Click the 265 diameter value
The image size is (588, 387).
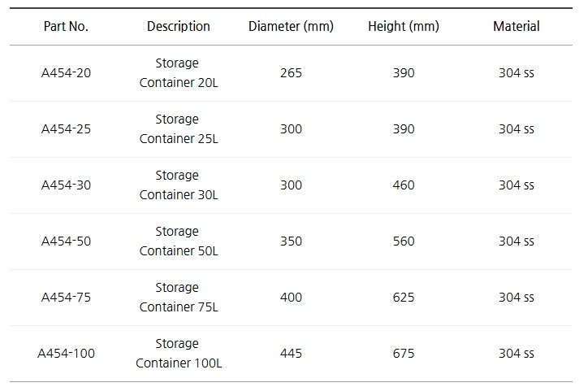[291, 73]
